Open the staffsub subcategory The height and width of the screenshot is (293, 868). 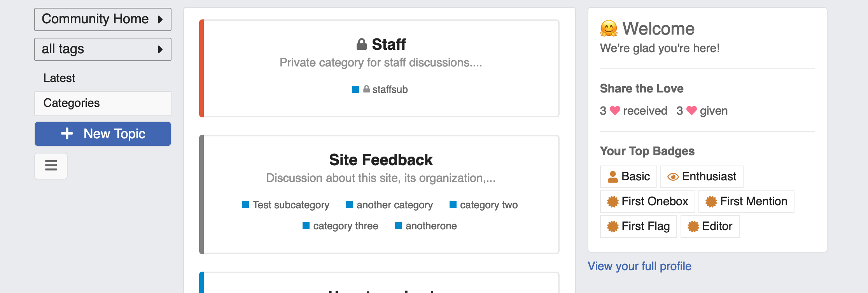(x=390, y=90)
